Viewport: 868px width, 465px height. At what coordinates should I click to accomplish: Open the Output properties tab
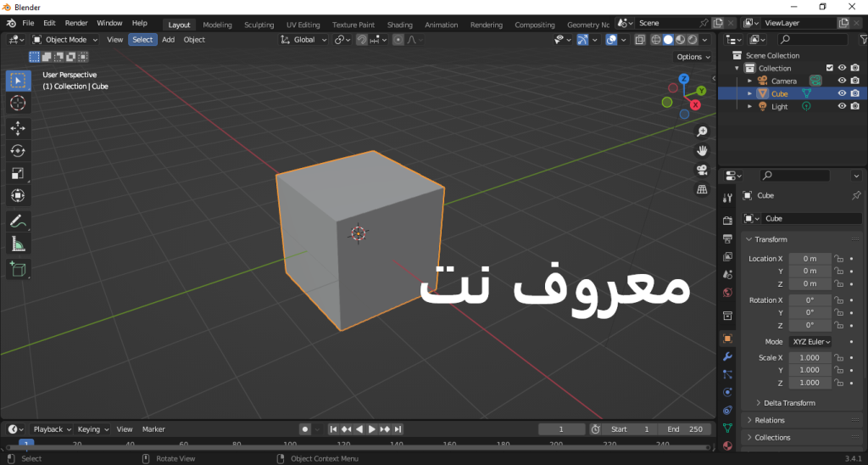[727, 239]
